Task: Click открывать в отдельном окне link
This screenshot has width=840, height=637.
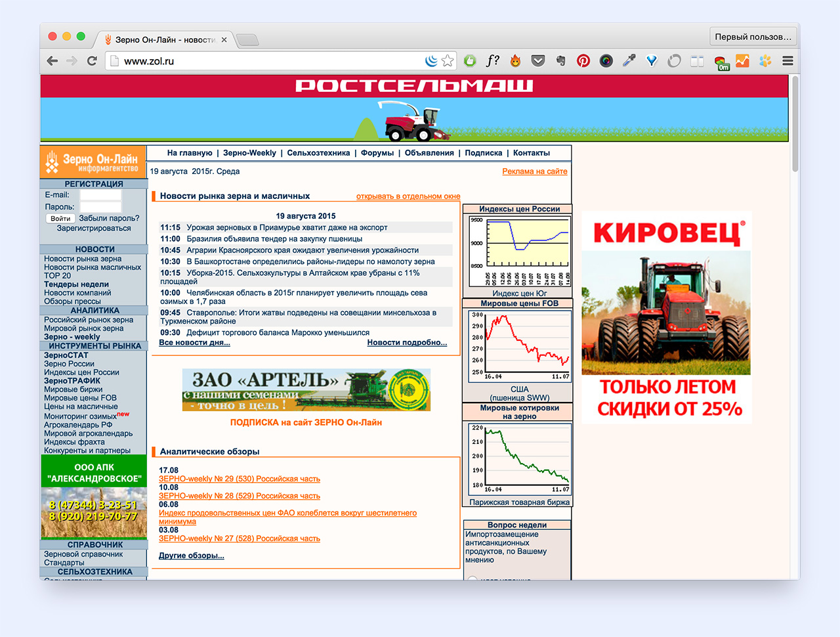Action: [x=408, y=196]
